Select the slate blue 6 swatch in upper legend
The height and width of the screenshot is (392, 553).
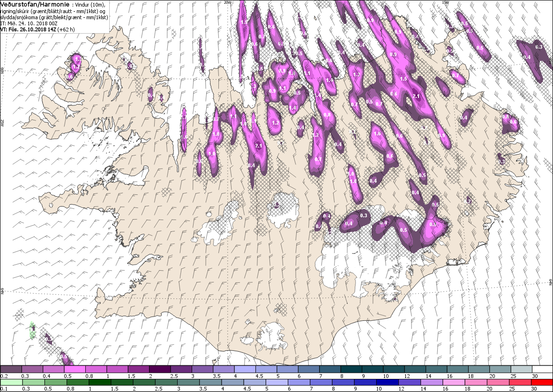point(308,369)
